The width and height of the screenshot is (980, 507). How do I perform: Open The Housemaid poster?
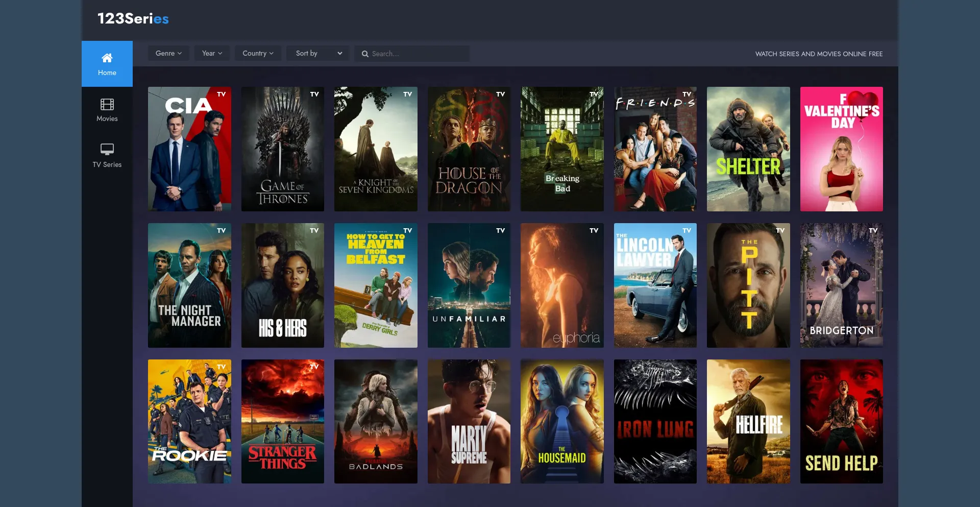[x=562, y=422]
